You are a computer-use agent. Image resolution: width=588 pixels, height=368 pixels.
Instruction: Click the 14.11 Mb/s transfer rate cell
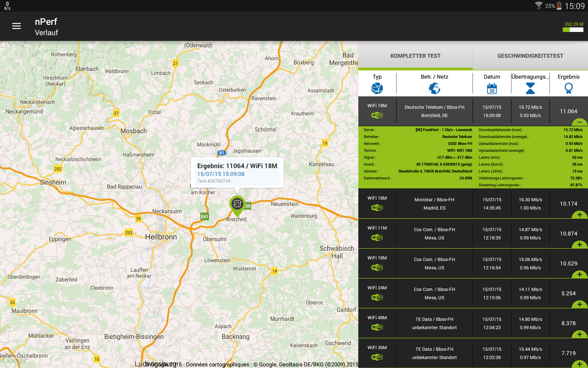[x=530, y=293]
